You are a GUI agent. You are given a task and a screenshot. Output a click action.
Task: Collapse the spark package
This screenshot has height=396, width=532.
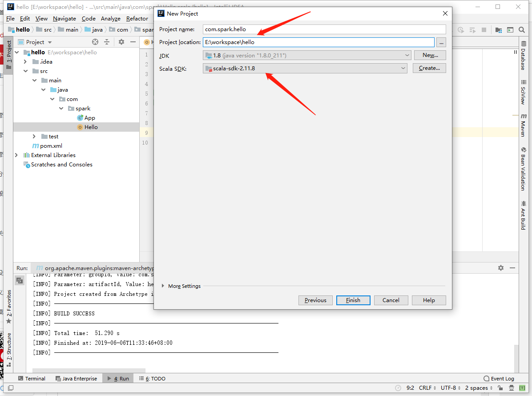coord(61,108)
